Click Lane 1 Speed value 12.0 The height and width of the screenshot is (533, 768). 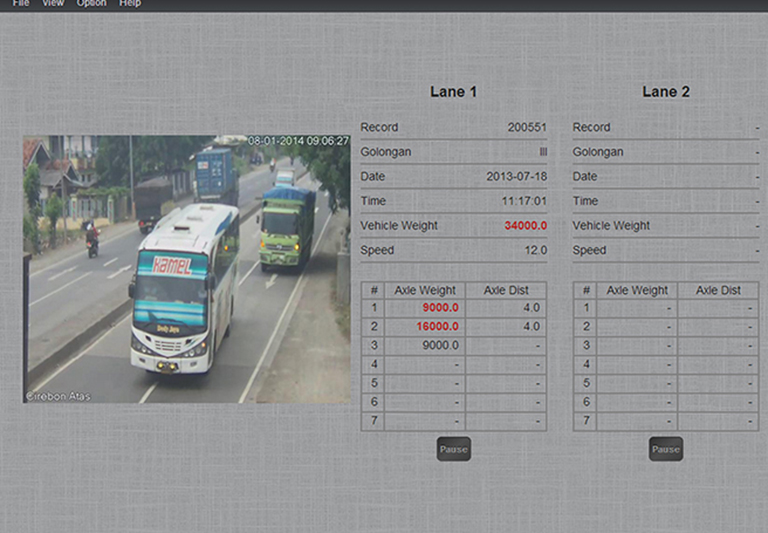[536, 250]
